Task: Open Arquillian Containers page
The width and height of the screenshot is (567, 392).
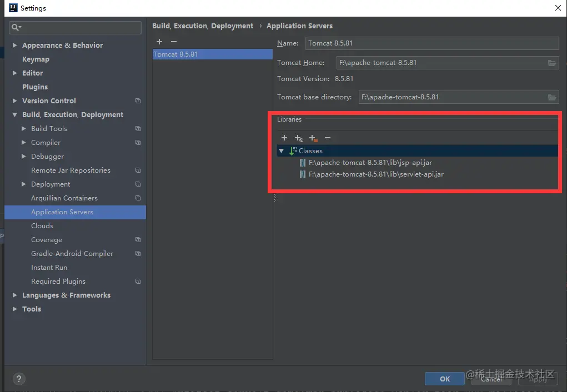Action: pyautogui.click(x=64, y=198)
